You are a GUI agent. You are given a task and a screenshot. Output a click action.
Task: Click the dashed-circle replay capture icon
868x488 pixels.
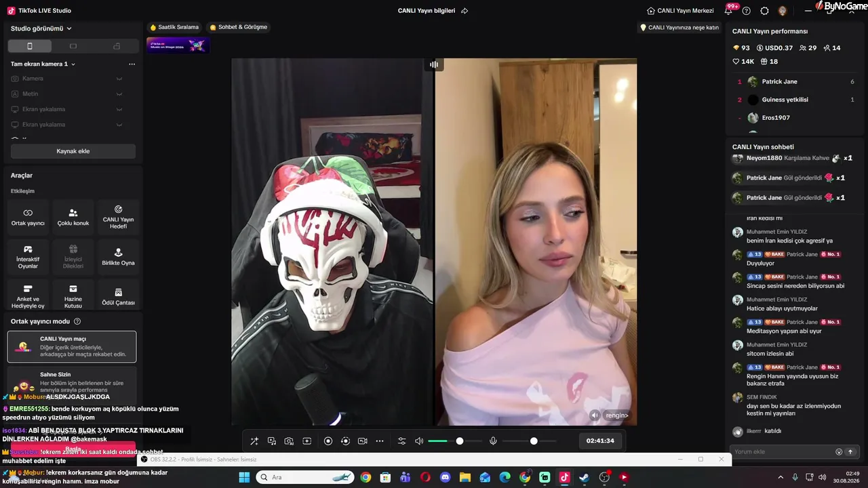point(345,441)
